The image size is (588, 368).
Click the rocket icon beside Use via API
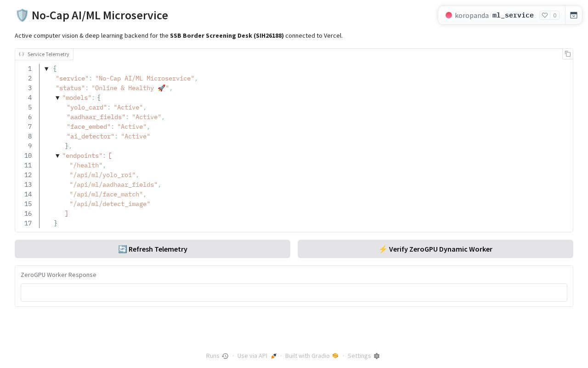[x=274, y=356]
